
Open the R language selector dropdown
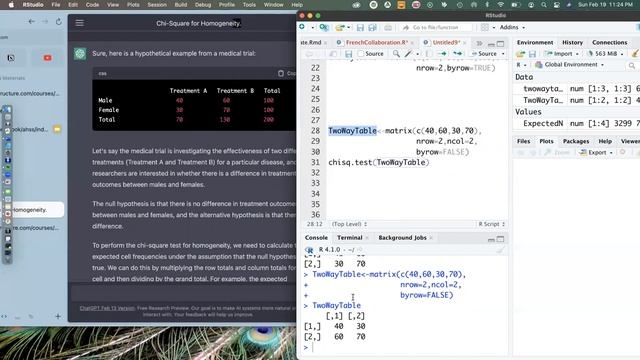[x=521, y=65]
